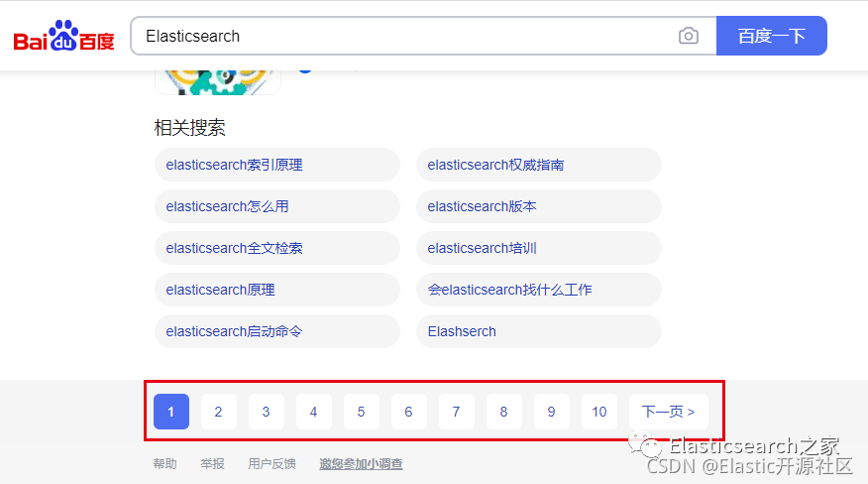Open the 邀您参加小调查 survey link
Screen dimensions: 868x484
point(361,463)
